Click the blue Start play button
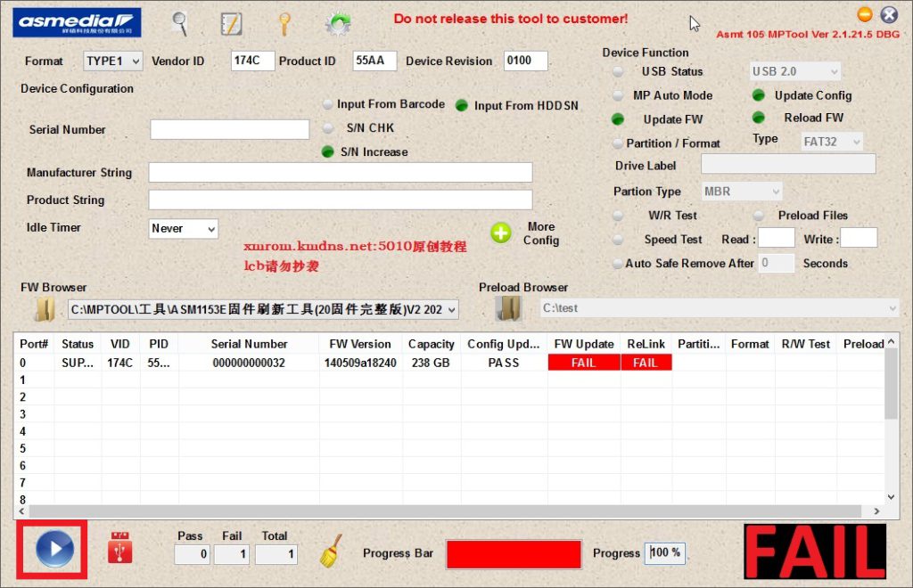This screenshot has height=588, width=913. [54, 550]
